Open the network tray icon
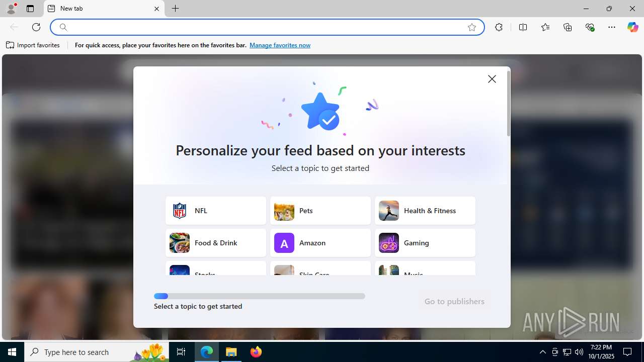 [567, 352]
